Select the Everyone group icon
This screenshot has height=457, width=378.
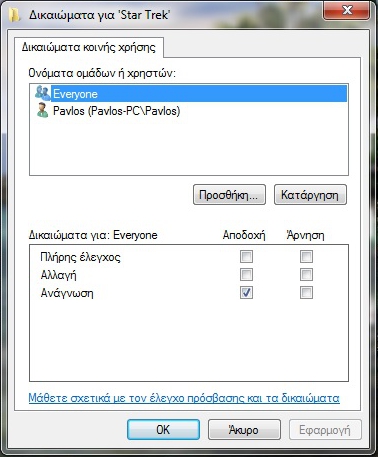(x=43, y=93)
